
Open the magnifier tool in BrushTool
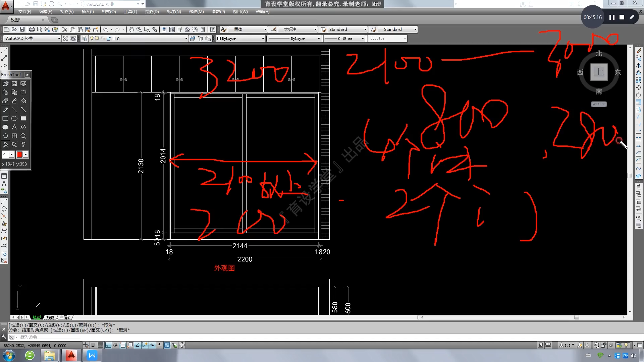23,136
